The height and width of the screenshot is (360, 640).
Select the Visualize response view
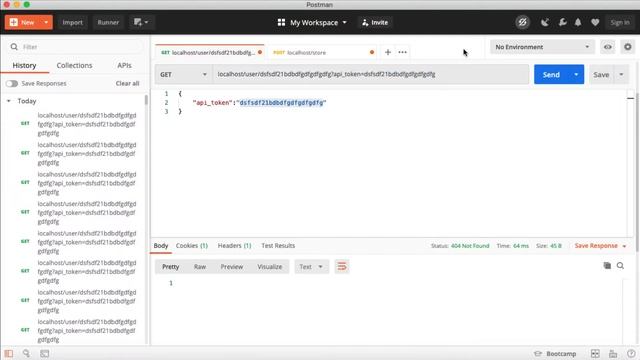click(269, 267)
